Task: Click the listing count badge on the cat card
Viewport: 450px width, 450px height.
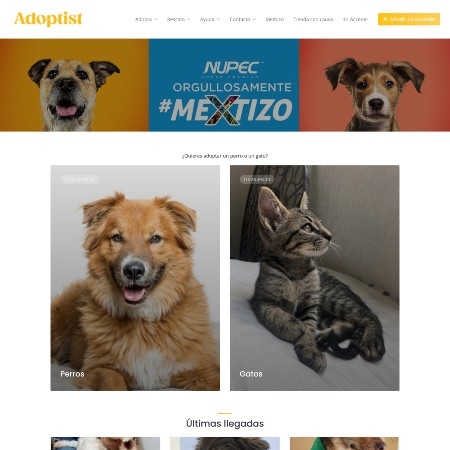Action: pos(257,179)
